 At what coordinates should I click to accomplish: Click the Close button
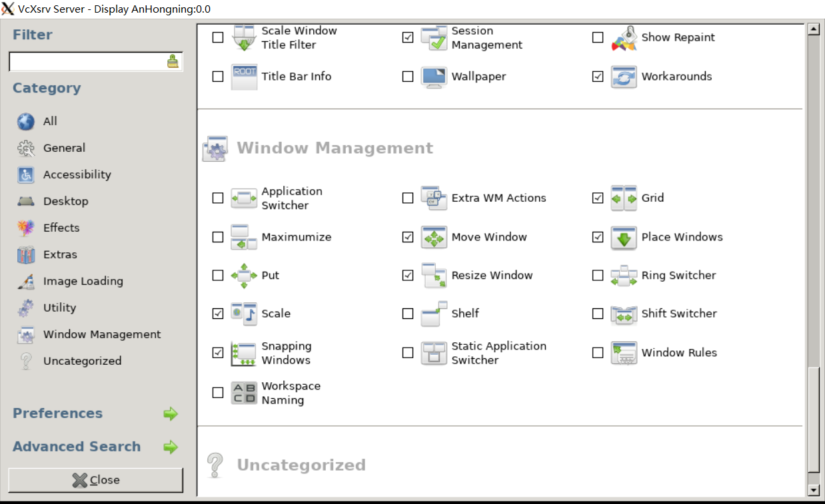point(96,480)
